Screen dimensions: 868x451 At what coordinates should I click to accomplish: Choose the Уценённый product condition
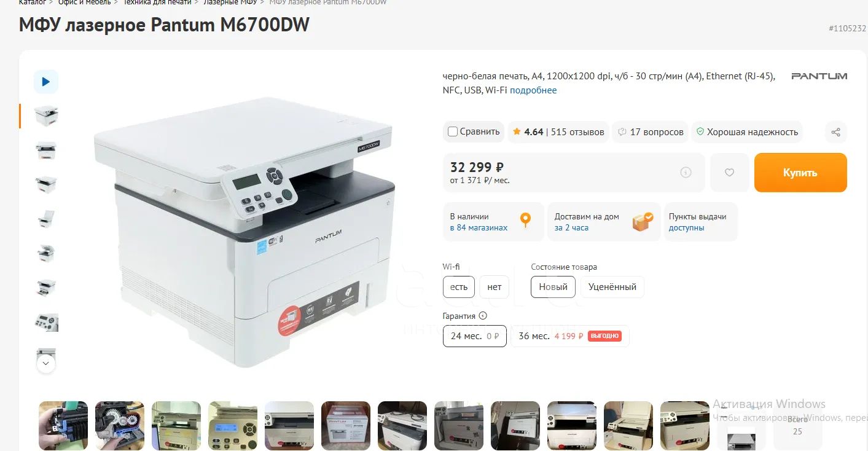point(612,287)
